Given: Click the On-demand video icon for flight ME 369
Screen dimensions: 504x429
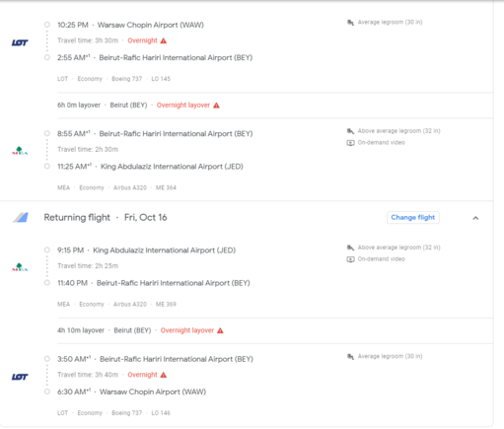Looking at the screenshot, I should [350, 259].
